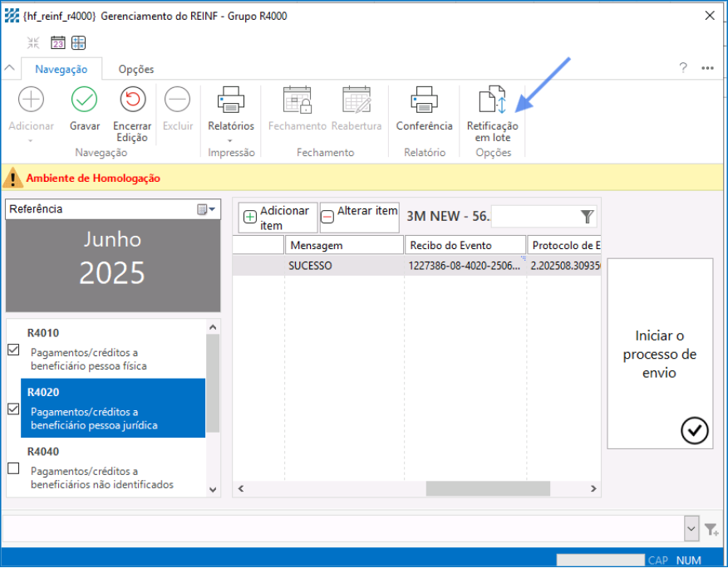
Task: Uncheck the R4010 checkbox
Action: tap(13, 350)
